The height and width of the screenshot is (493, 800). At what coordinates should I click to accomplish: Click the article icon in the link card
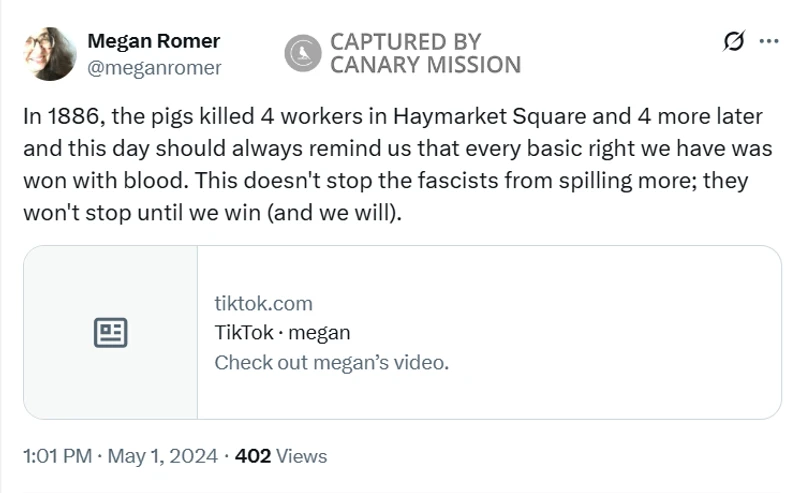point(110,332)
